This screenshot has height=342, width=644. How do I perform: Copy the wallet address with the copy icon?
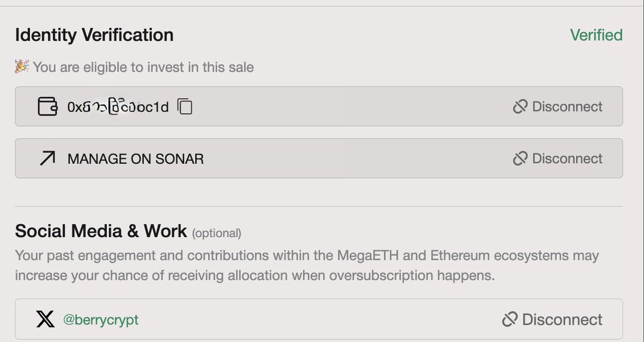tap(185, 106)
